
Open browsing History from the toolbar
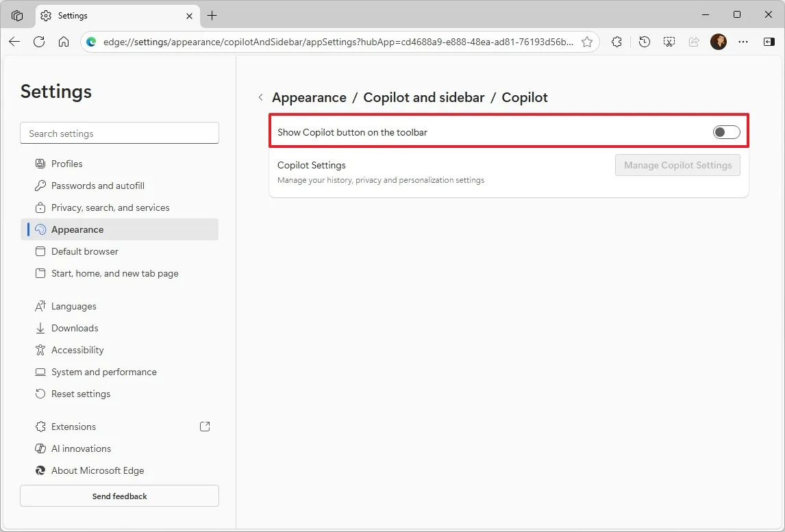(644, 42)
